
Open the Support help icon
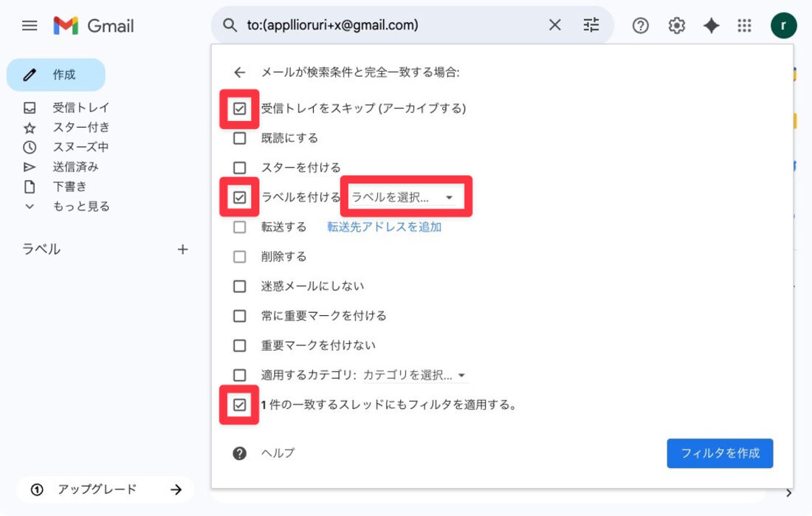641,25
